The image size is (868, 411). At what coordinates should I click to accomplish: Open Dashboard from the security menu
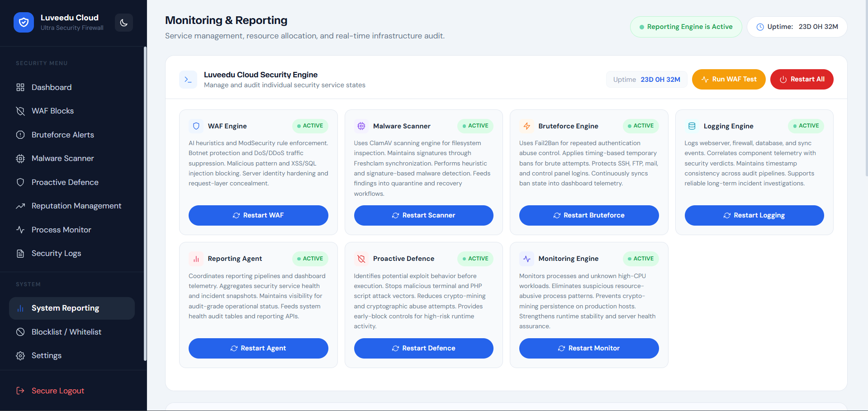pyautogui.click(x=72, y=87)
